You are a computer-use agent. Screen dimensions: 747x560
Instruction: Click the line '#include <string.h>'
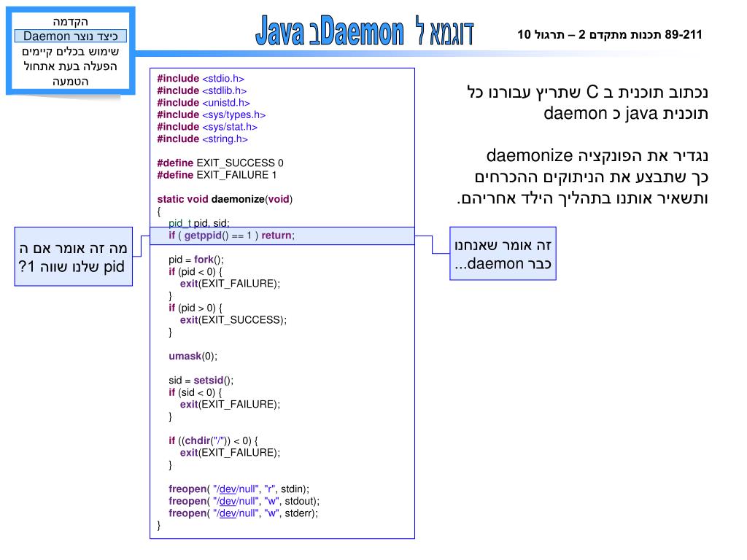(x=203, y=139)
